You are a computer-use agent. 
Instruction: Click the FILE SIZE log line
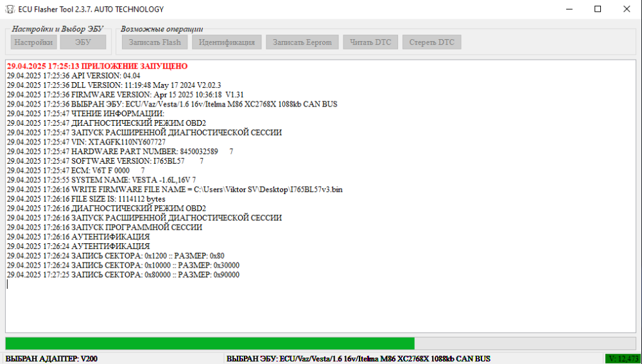click(85, 199)
